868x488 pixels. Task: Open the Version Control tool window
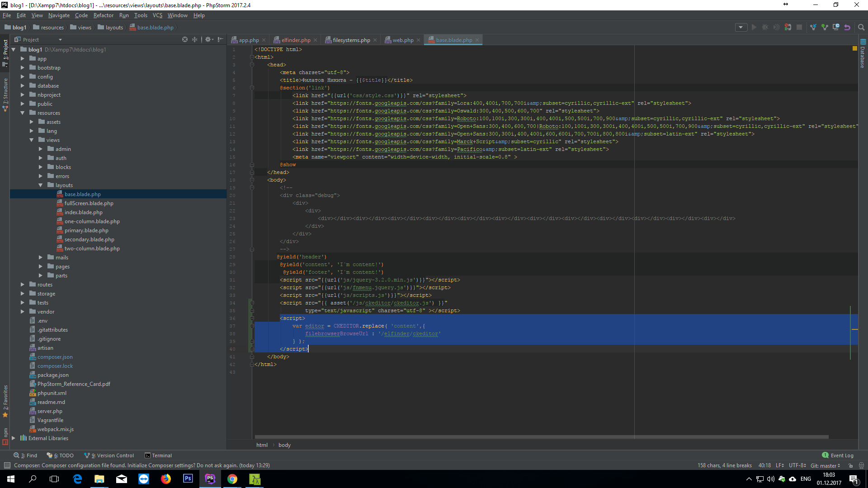(x=109, y=455)
